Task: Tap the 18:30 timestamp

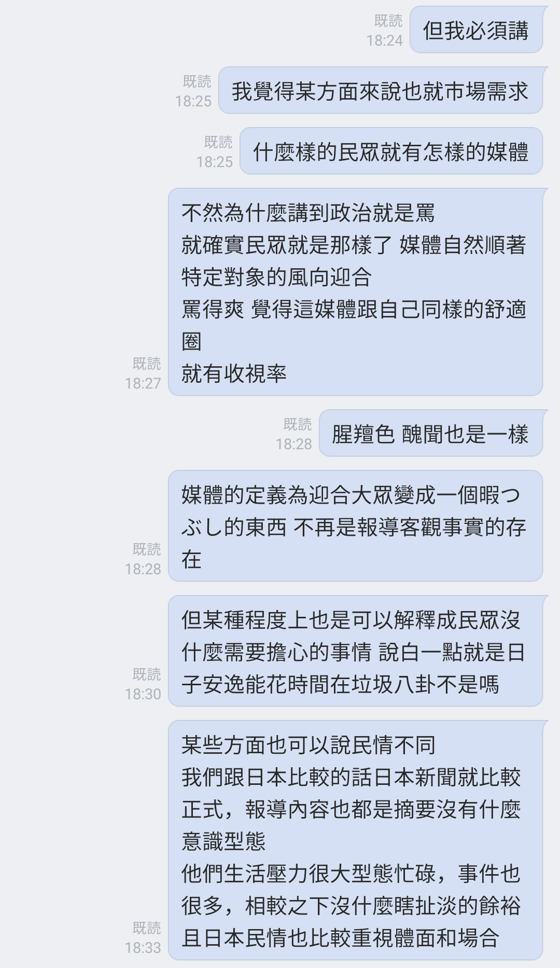Action: [143, 694]
